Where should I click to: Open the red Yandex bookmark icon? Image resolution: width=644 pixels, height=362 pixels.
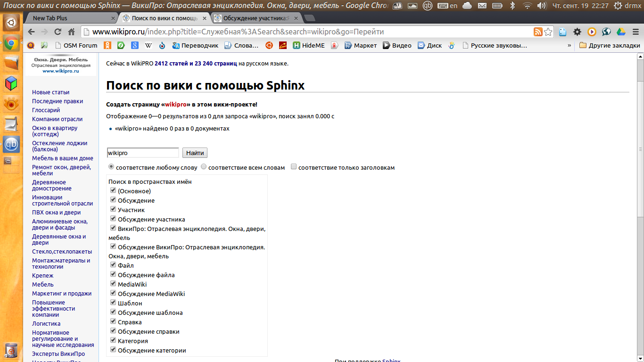[x=334, y=45]
